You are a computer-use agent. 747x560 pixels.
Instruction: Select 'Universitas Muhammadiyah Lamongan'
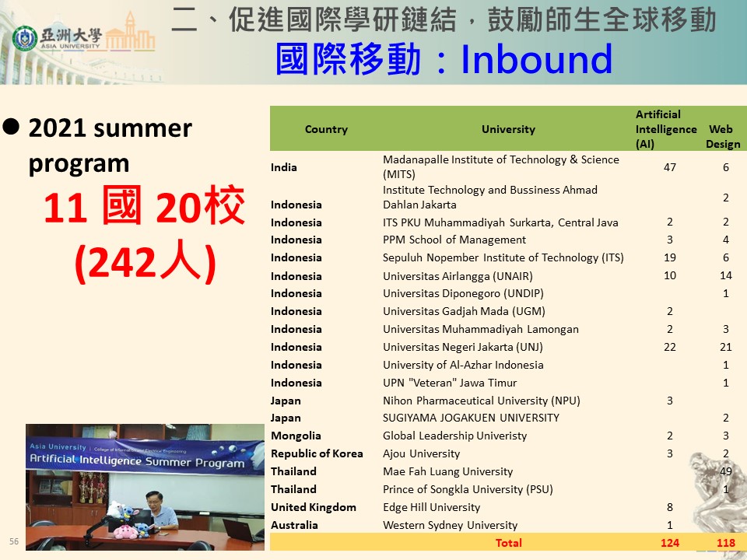pyautogui.click(x=481, y=329)
